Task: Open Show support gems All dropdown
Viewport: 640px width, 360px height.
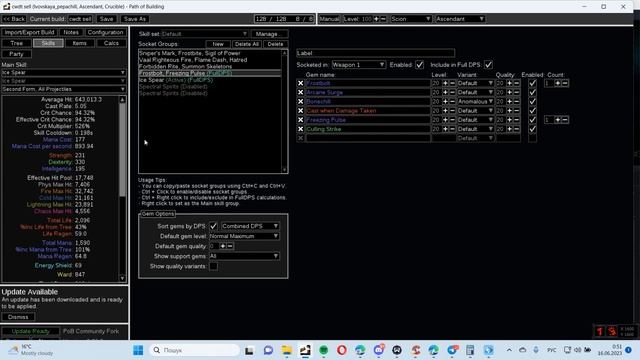Action: click(x=244, y=256)
